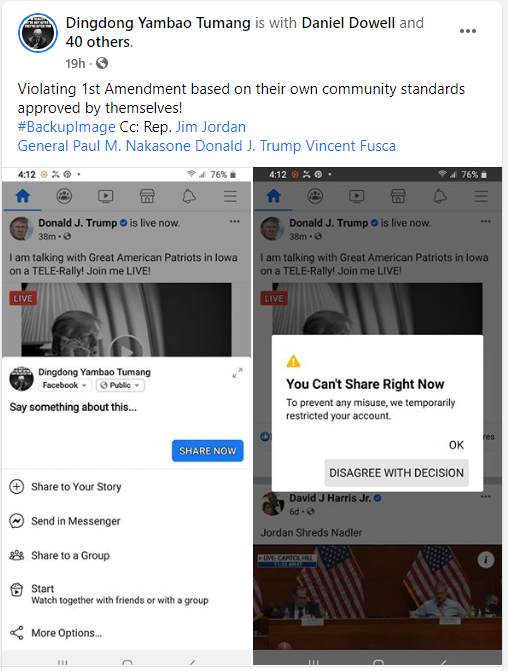Open Groups icon in left phone screenshot
Viewport: 508px width, 671px height.
(64, 196)
